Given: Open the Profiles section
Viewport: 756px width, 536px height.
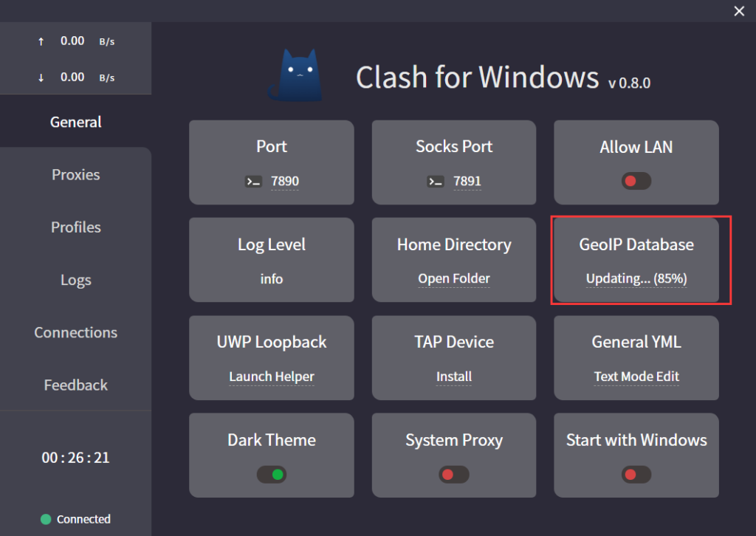Looking at the screenshot, I should tap(75, 227).
